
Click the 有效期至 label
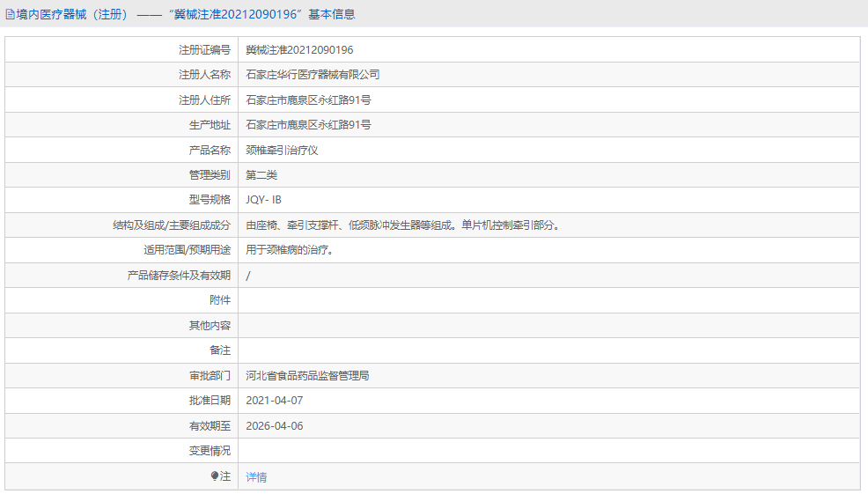[210, 426]
